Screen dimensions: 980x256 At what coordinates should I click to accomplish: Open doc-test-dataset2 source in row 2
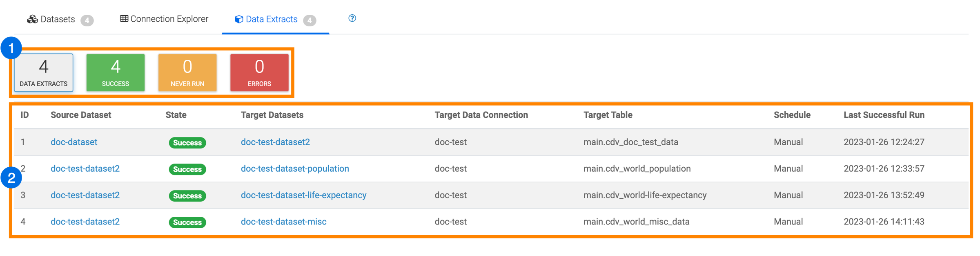pyautogui.click(x=85, y=168)
